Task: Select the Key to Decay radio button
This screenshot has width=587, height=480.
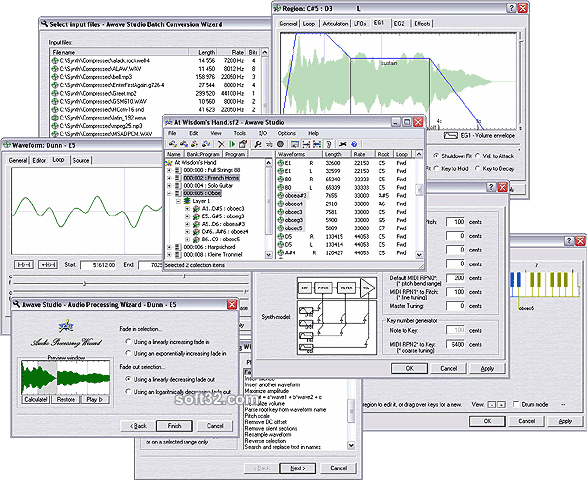Action: click(478, 169)
